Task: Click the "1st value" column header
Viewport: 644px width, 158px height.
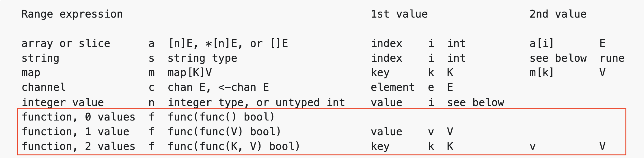Action: (399, 14)
